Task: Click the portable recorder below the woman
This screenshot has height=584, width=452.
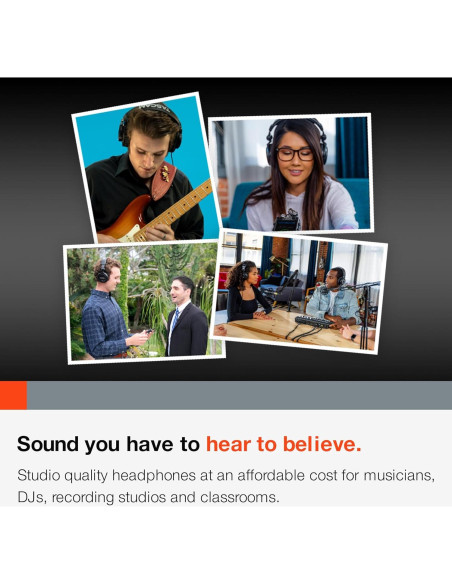Action: click(x=287, y=220)
